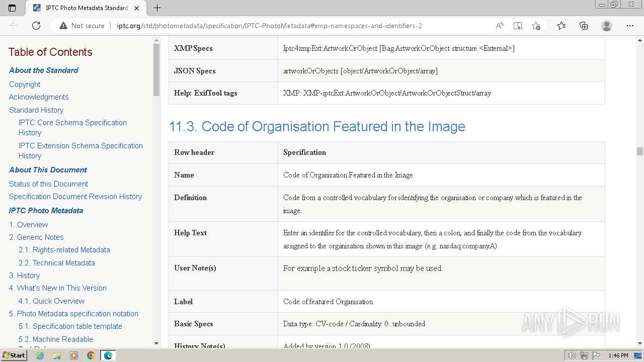Open IPTC Core Schema Specification History
The image size is (644, 362).
coord(72,128)
